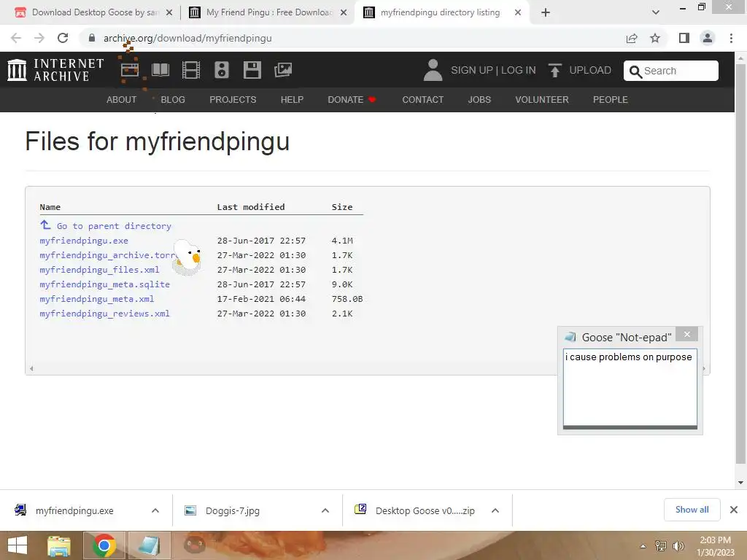Image resolution: width=747 pixels, height=560 pixels.
Task: Click the volume speaker tray icon
Action: (678, 545)
